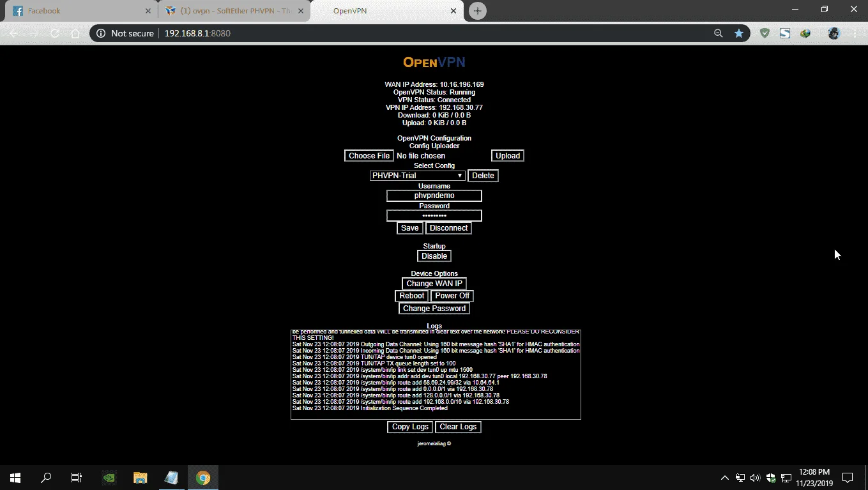Click the Not secure info icon

[x=101, y=33]
